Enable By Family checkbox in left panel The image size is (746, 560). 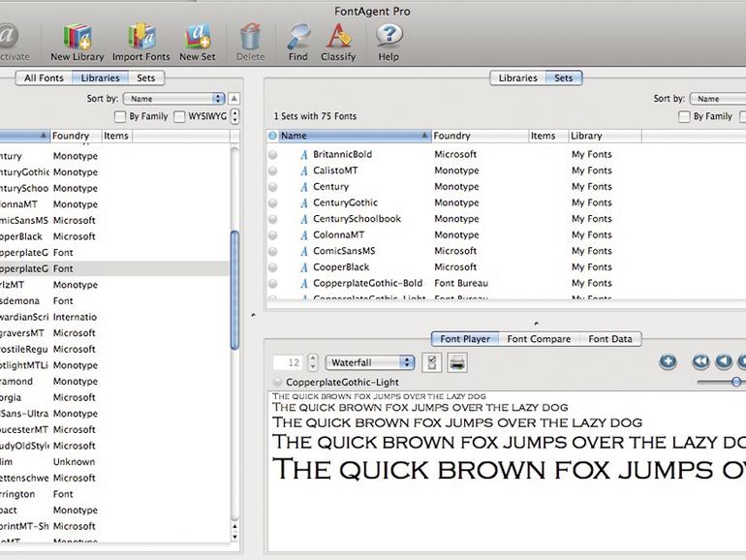120,116
